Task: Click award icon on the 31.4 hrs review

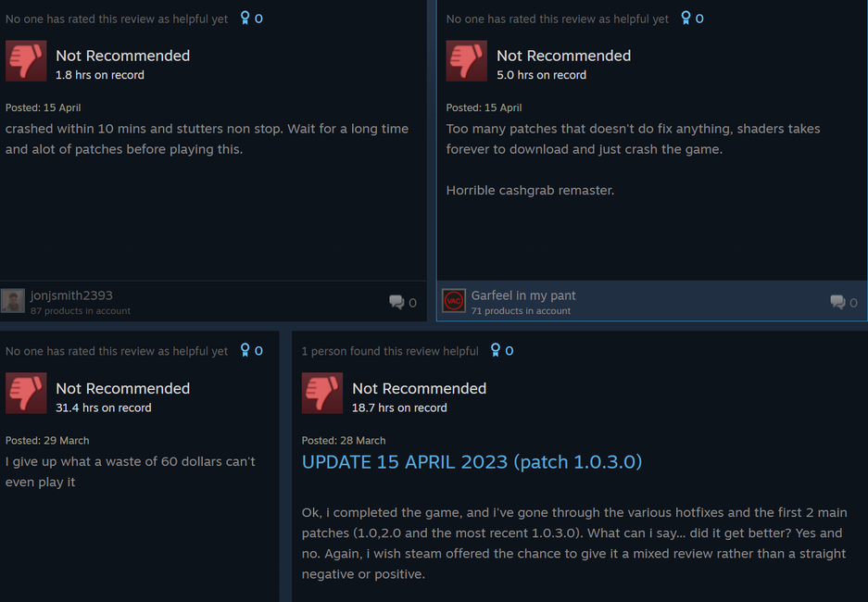Action: [245, 350]
